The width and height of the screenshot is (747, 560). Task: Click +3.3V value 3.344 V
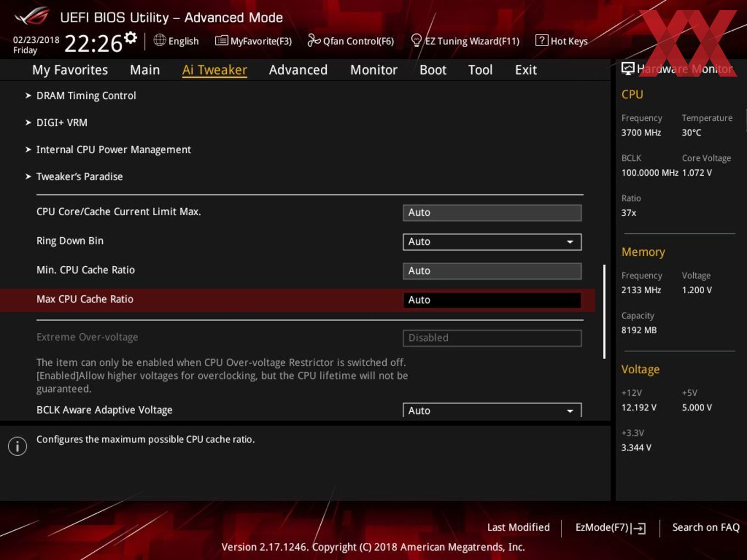[x=636, y=447]
